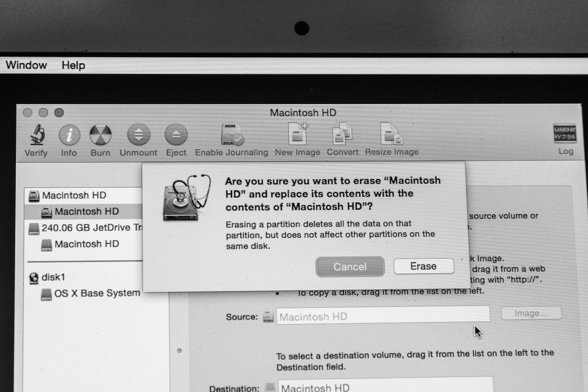Cancel the erase confirmation dialog
The image size is (588, 392).
350,266
